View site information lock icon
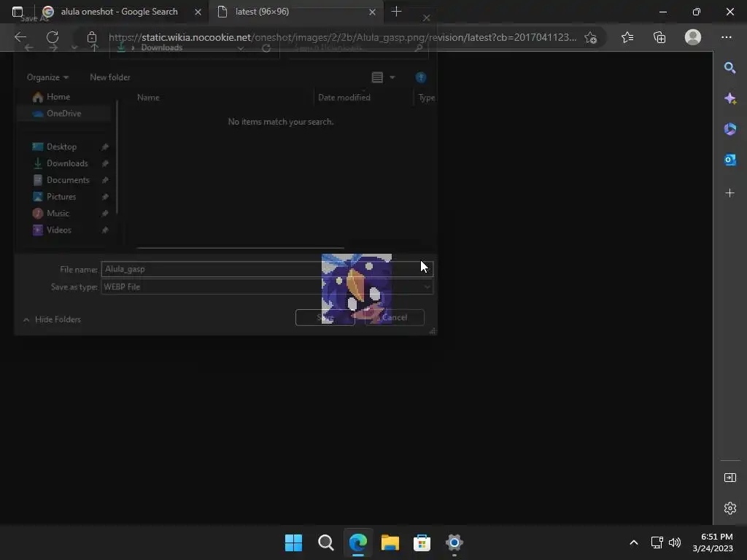Image resolution: width=747 pixels, height=560 pixels. [92, 37]
